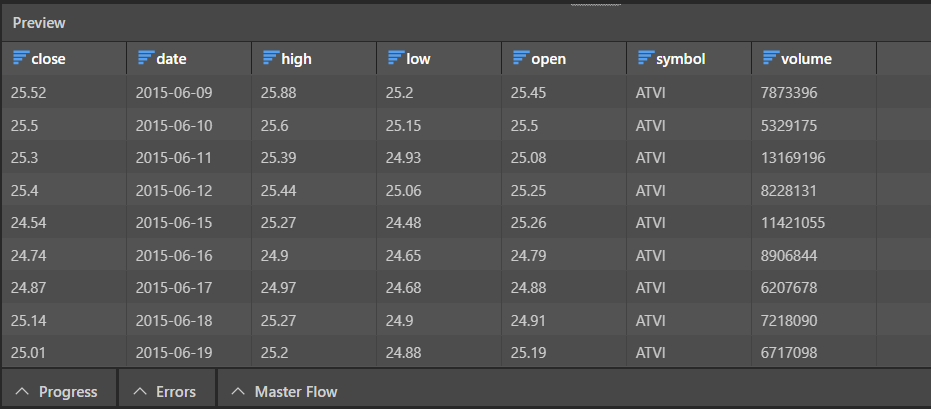Select the high value 24.97
The width and height of the screenshot is (931, 409).
[x=279, y=288]
